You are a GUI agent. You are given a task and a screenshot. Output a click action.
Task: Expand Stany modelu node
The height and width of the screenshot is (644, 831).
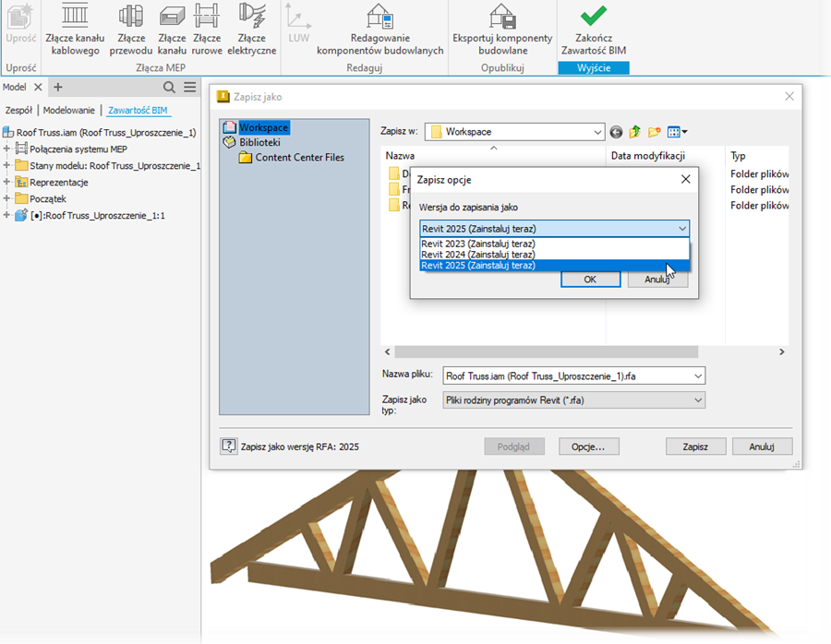click(x=6, y=165)
